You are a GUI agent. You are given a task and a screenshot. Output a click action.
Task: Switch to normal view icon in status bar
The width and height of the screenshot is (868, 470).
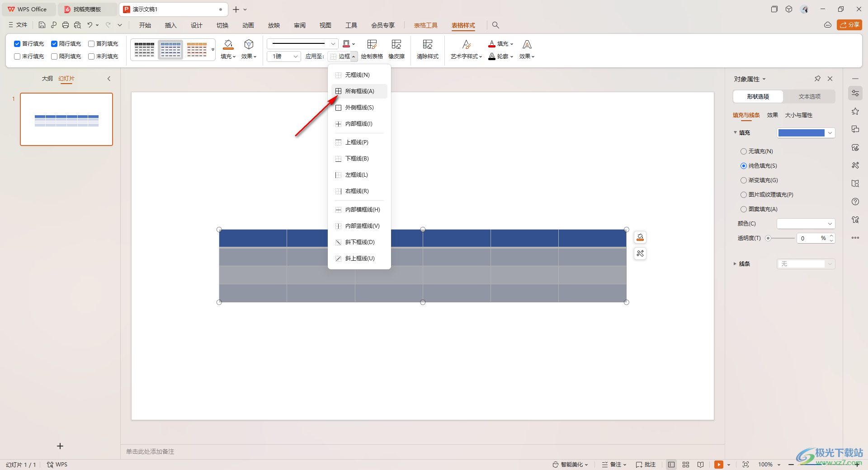(x=671, y=465)
